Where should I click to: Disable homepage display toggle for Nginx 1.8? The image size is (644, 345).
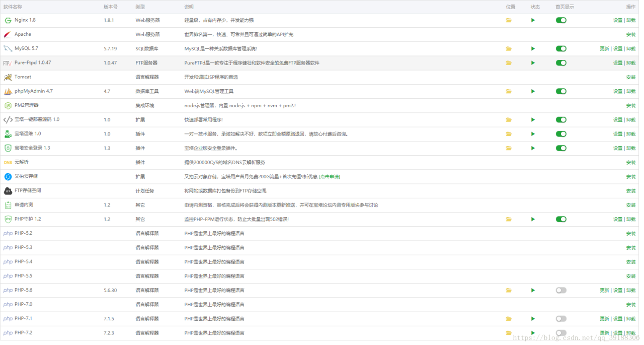(561, 20)
